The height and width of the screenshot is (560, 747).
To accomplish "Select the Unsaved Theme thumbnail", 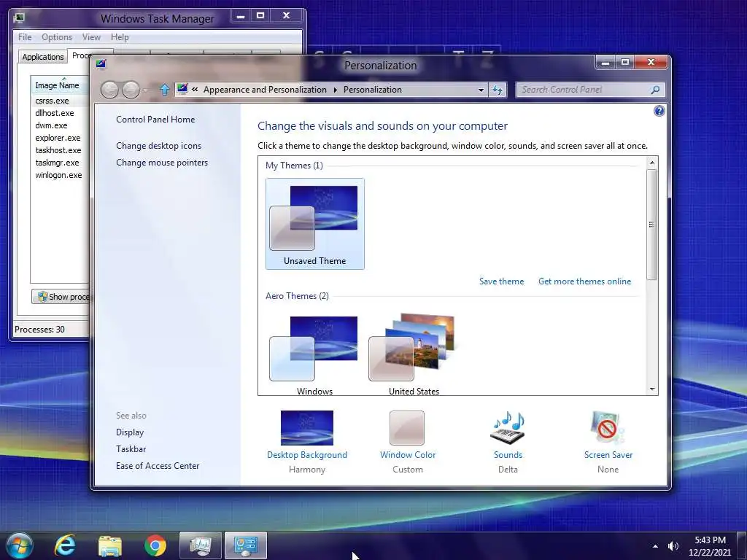I will (315, 224).
